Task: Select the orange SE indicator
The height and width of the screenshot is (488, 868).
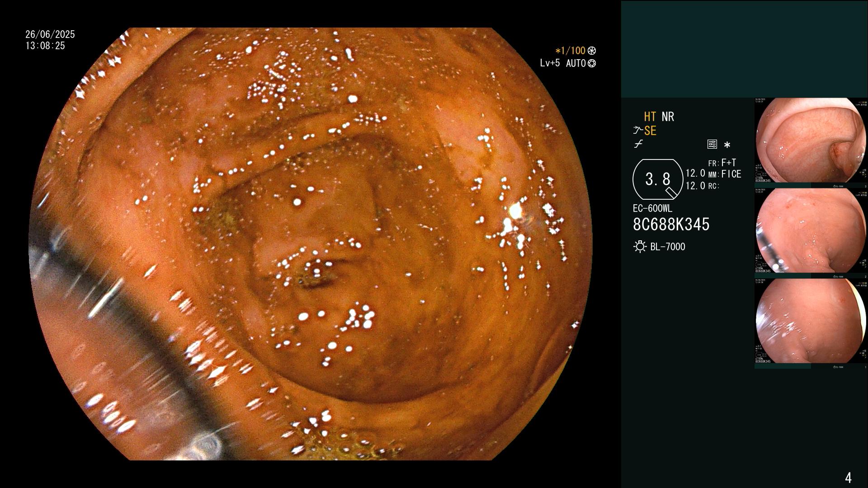Action: [x=650, y=131]
